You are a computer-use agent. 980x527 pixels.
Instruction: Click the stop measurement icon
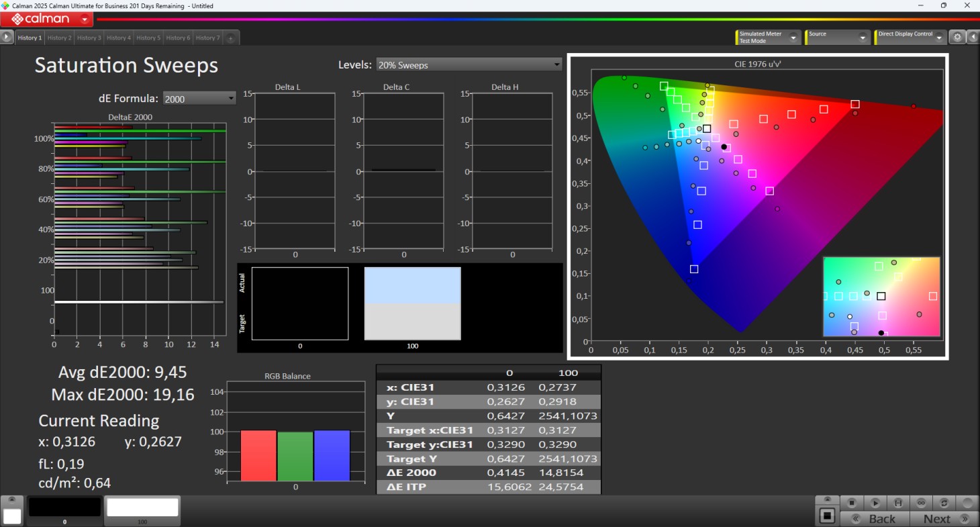[852, 503]
